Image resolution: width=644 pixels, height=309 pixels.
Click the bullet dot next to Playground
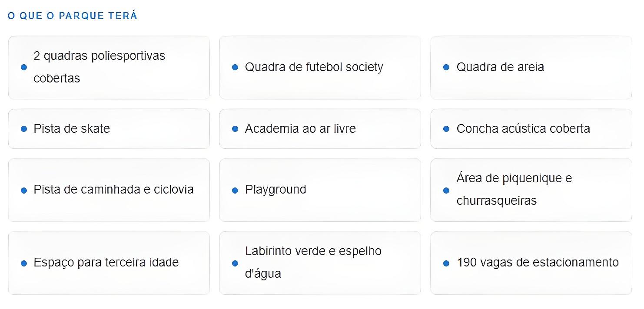tap(235, 190)
